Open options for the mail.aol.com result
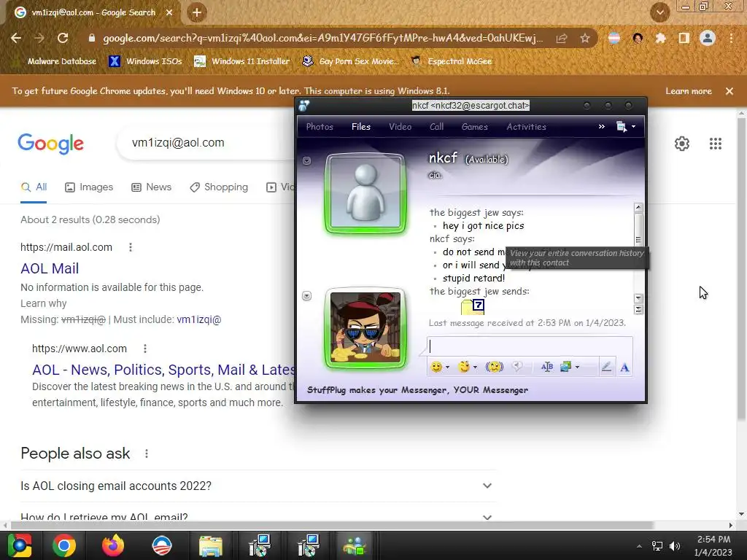The height and width of the screenshot is (560, 747). point(131,247)
